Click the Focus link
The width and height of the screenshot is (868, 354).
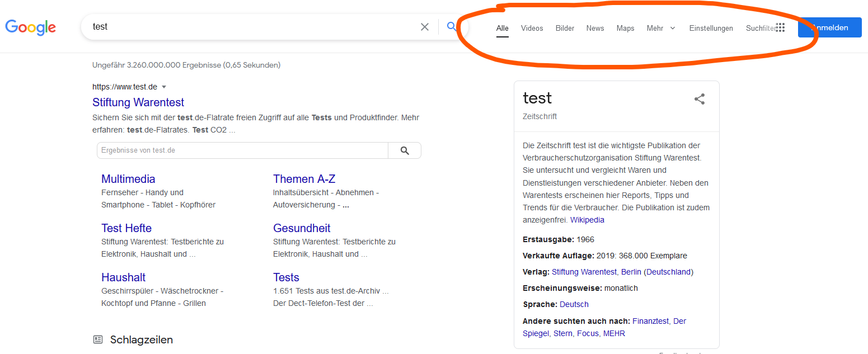click(x=588, y=333)
